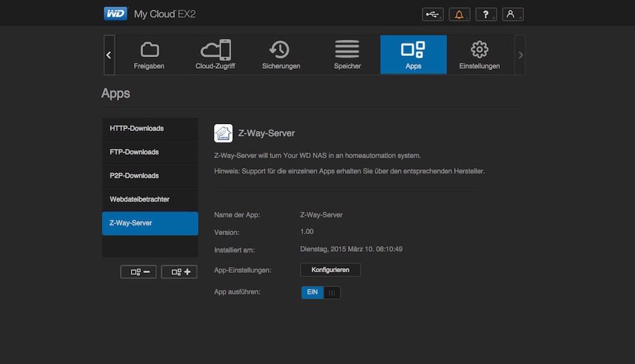Click the 'Installiert am:' label
The height and width of the screenshot is (364, 635).
[234, 251]
